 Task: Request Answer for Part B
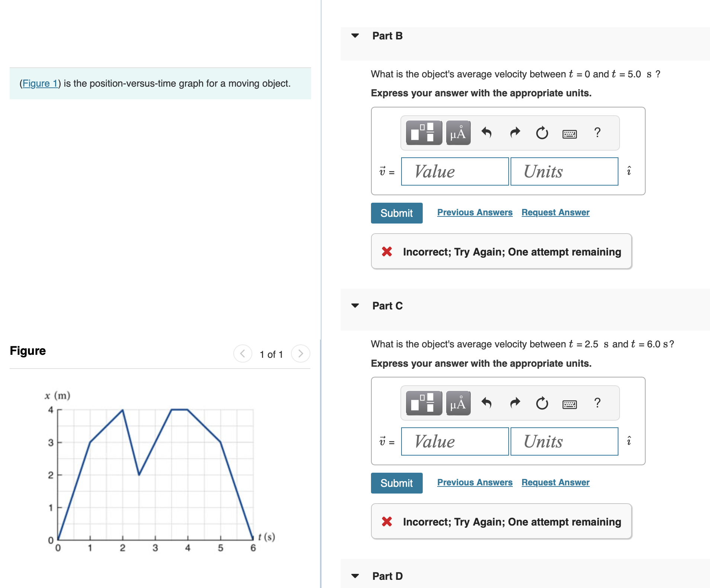click(x=555, y=212)
